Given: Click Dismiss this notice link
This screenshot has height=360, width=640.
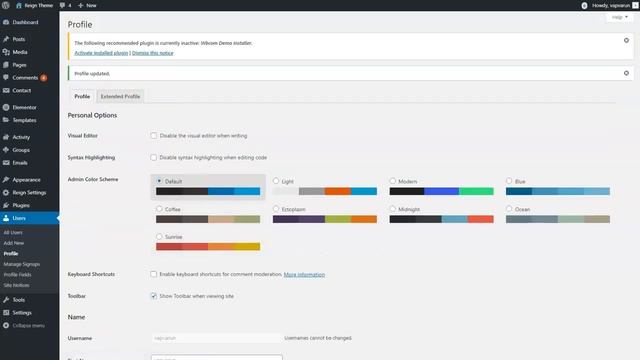Looking at the screenshot, I should click(x=153, y=53).
